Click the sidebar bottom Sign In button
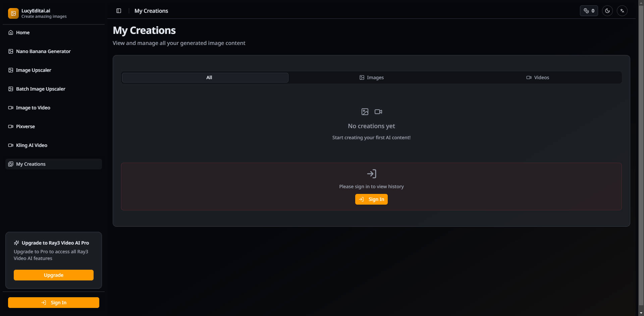This screenshot has height=316, width=644. [x=54, y=303]
